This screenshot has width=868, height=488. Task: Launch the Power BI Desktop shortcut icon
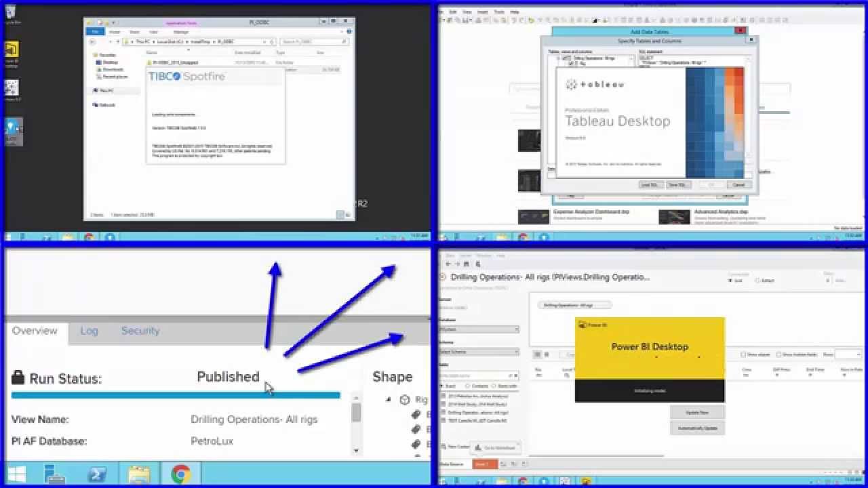coord(12,50)
